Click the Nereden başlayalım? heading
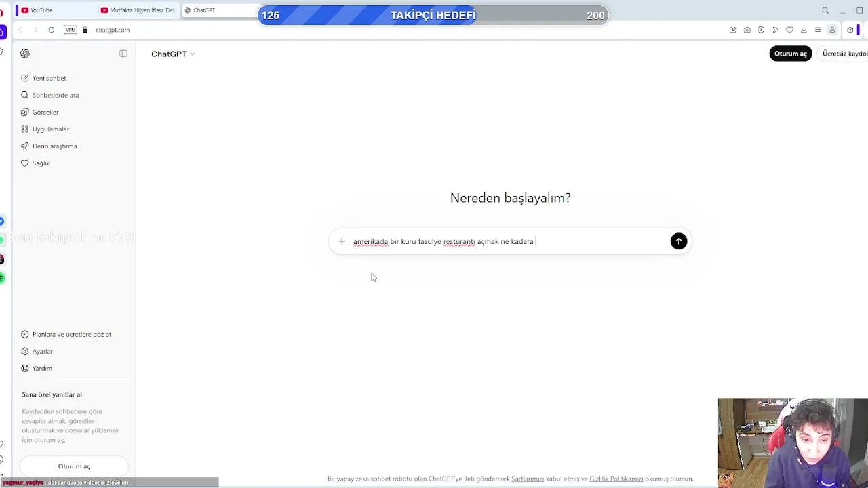 click(511, 198)
